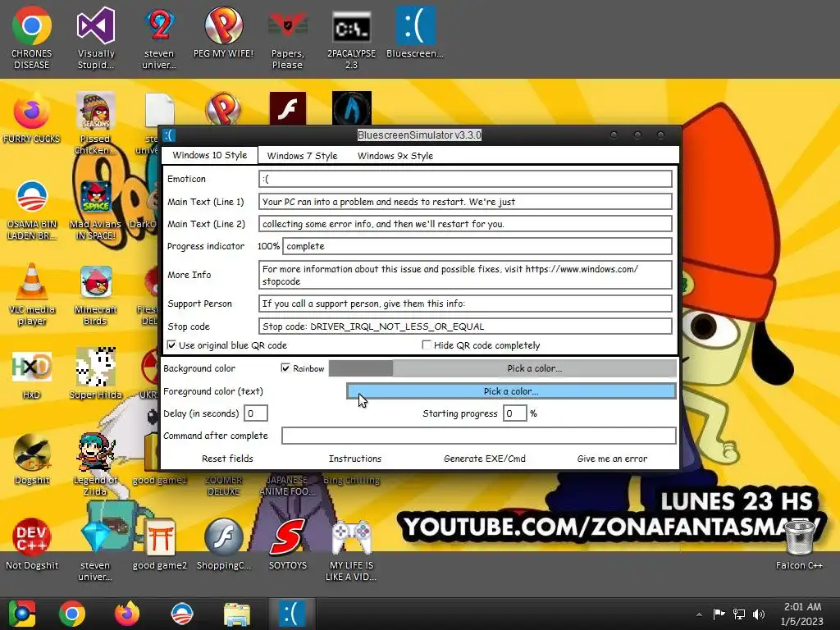This screenshot has height=630, width=840.
Task: Switch to the Windows 7 Style tab
Action: [x=302, y=156]
